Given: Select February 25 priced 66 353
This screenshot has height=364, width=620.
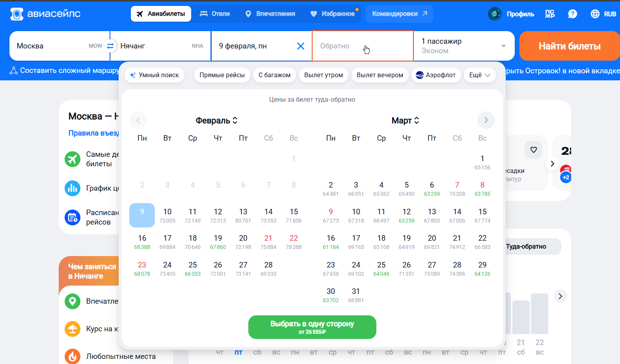Looking at the screenshot, I should tap(193, 269).
